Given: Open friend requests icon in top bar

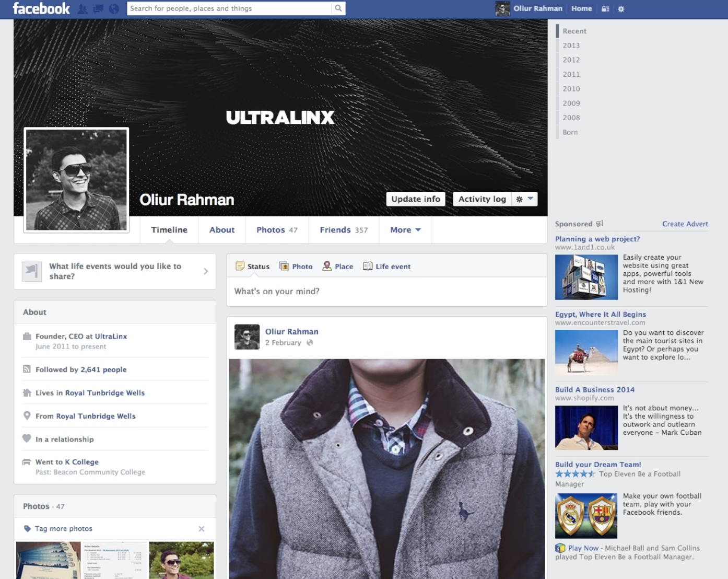Looking at the screenshot, I should [x=83, y=9].
